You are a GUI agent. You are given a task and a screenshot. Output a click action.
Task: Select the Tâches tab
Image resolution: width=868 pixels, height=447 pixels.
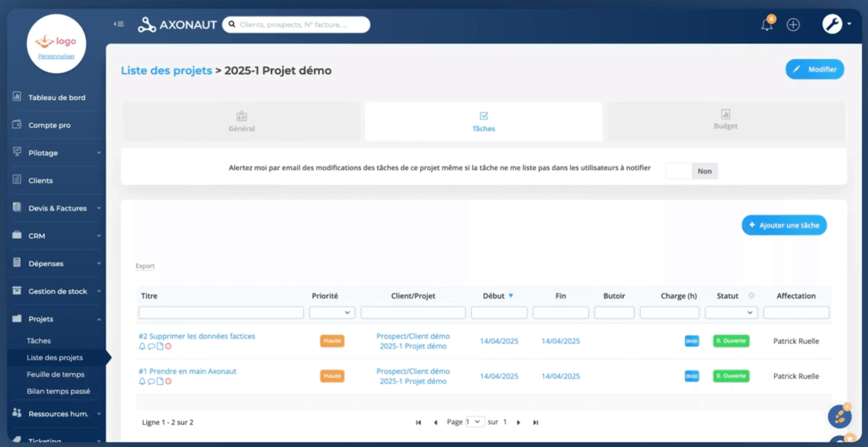(484, 122)
